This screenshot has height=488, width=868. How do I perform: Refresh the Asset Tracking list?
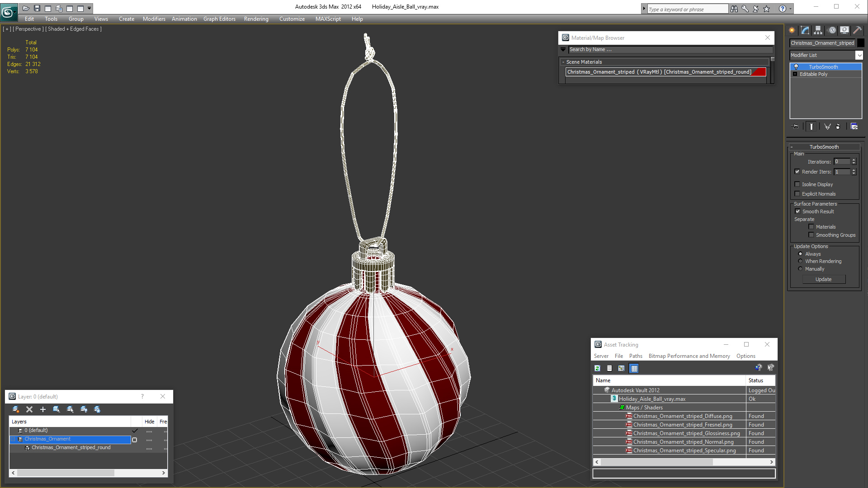(x=597, y=368)
